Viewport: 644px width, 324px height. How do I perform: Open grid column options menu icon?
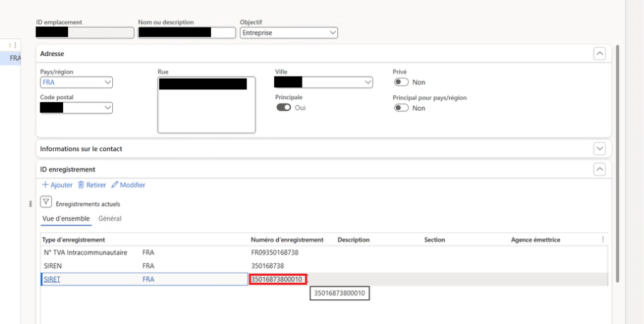coord(603,240)
